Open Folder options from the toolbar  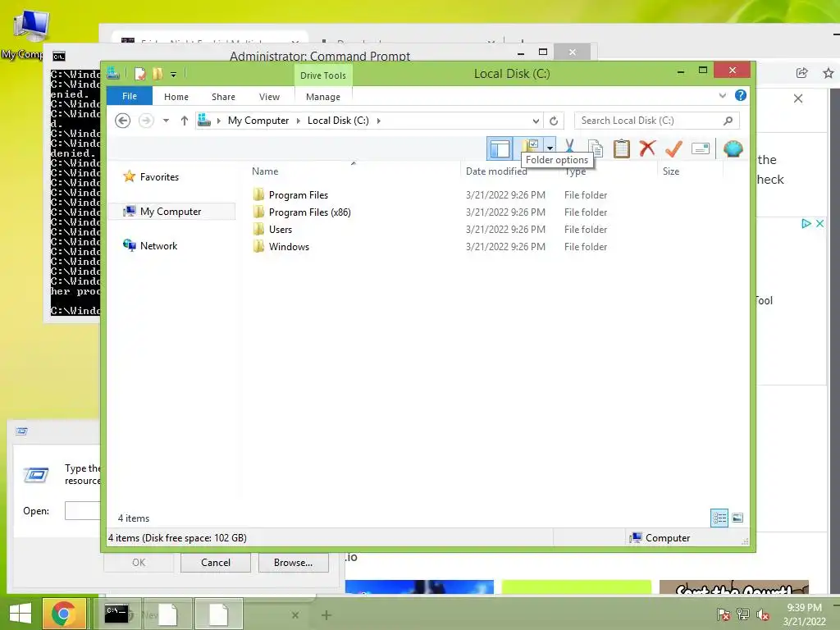[x=531, y=146]
